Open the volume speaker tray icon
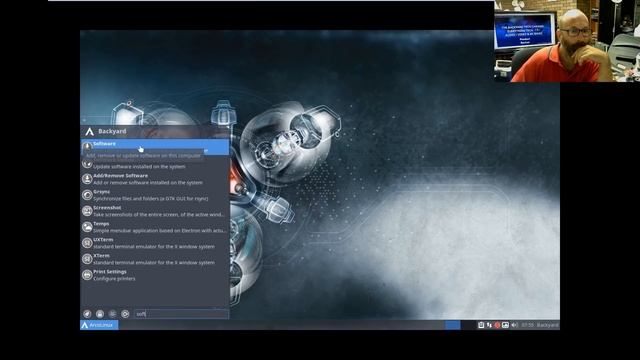The height and width of the screenshot is (360, 640). pos(514,325)
